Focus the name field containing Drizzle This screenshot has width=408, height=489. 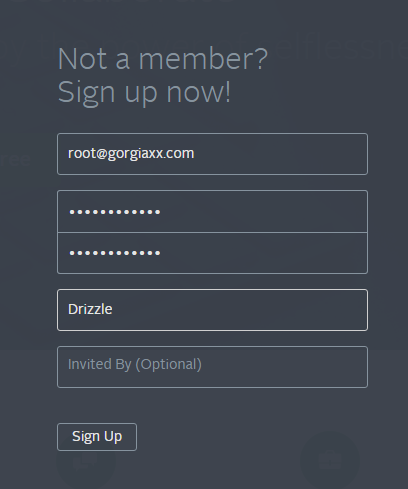212,310
